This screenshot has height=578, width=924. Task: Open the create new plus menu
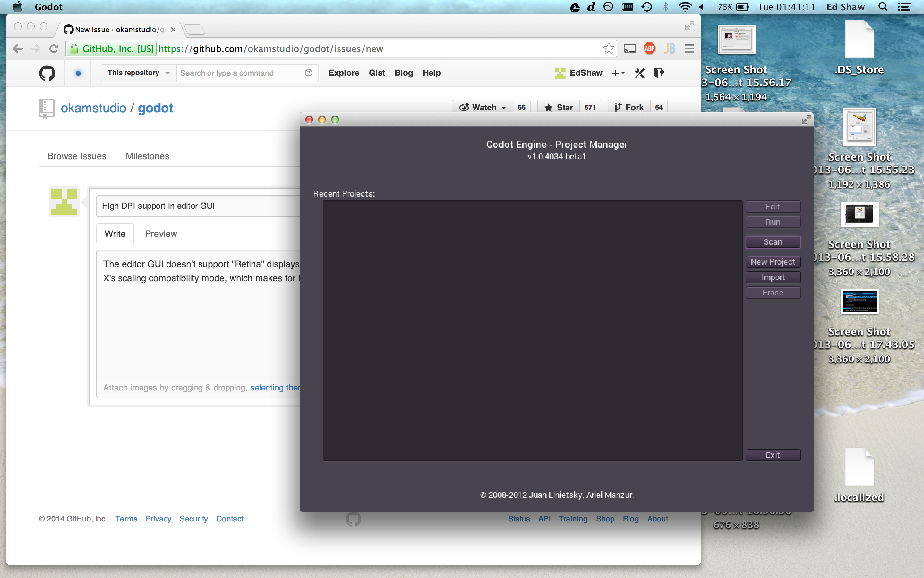tap(618, 73)
